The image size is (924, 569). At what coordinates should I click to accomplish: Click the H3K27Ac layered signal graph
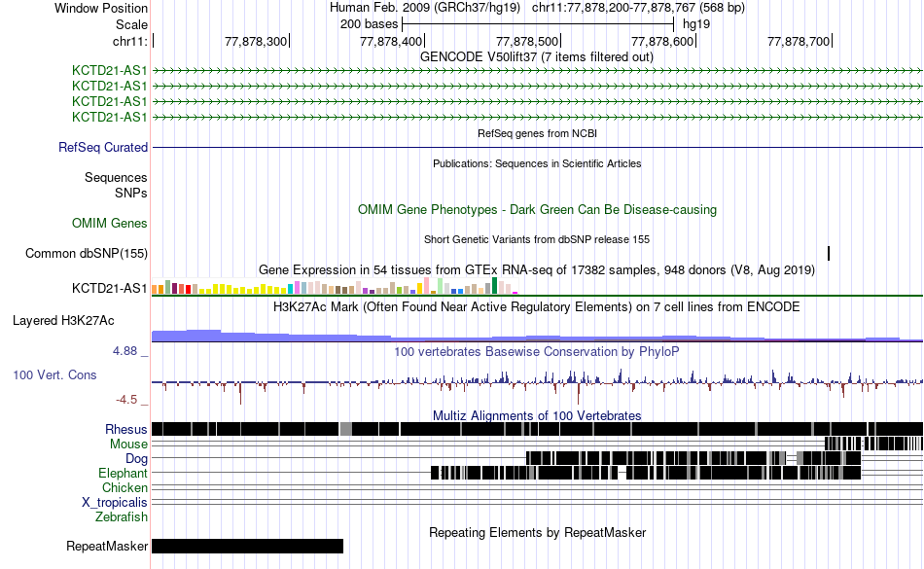click(x=537, y=336)
